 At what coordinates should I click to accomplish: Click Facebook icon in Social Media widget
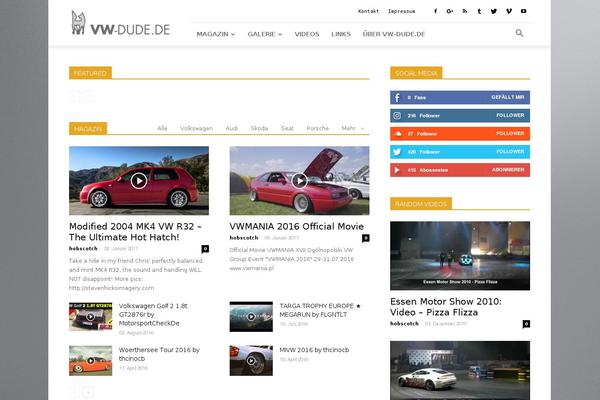(x=397, y=98)
